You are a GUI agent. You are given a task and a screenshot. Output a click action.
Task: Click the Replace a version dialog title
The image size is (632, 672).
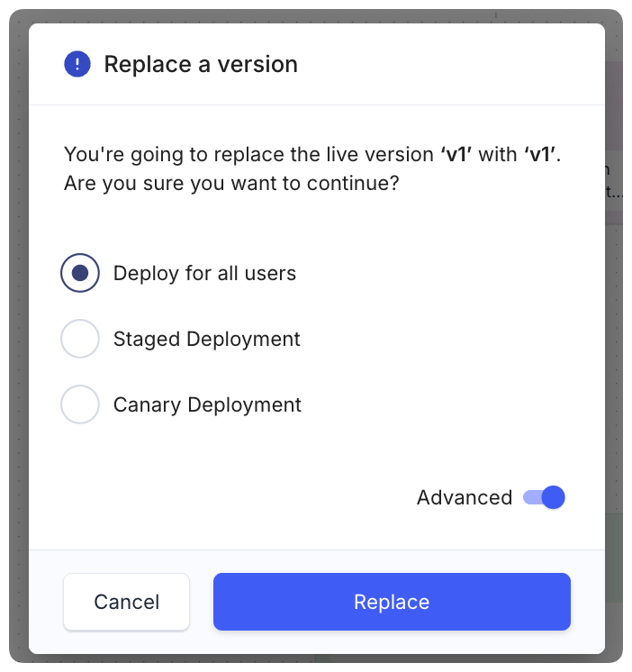point(201,64)
